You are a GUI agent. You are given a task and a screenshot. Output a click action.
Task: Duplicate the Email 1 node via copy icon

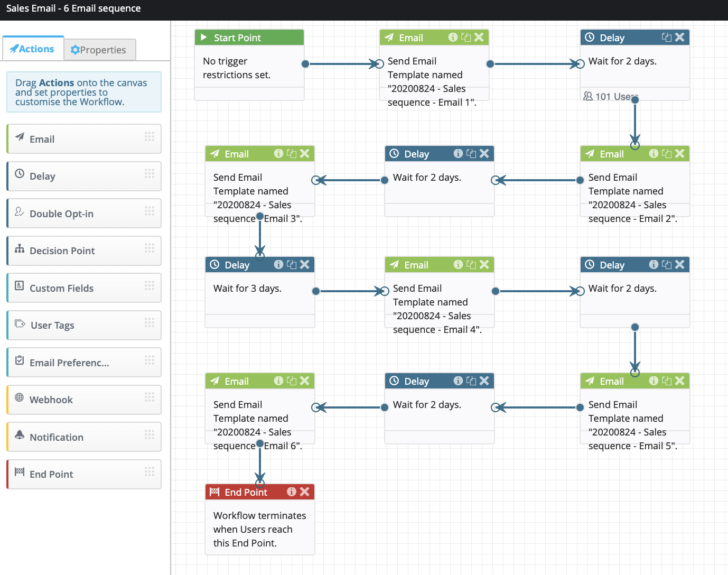tap(466, 37)
